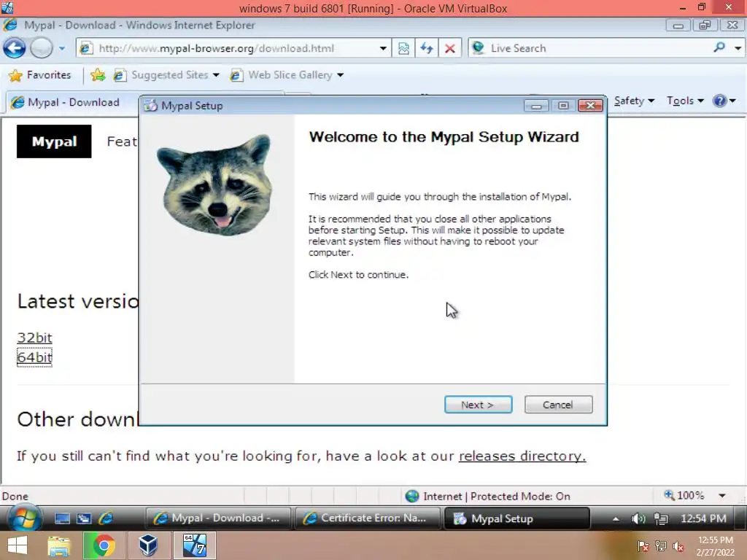The image size is (747, 560).
Task: Click the Show Desktop quick launch icon
Action: point(63,518)
